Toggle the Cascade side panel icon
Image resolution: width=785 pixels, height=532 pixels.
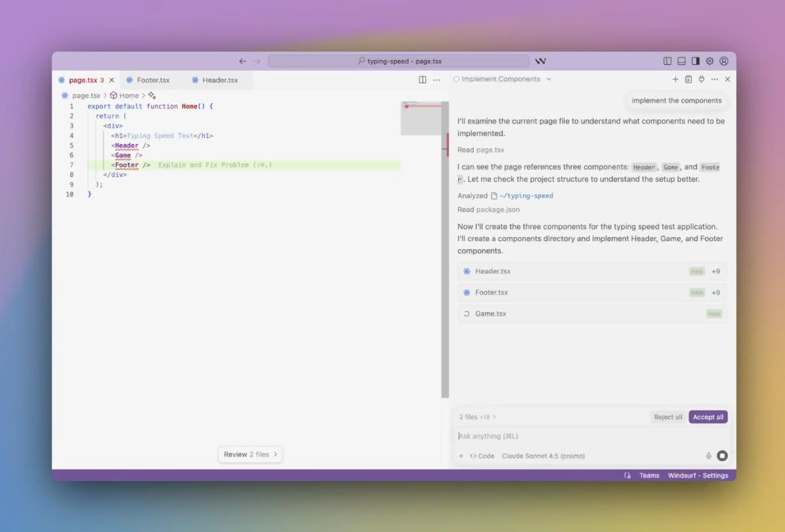pyautogui.click(x=695, y=61)
